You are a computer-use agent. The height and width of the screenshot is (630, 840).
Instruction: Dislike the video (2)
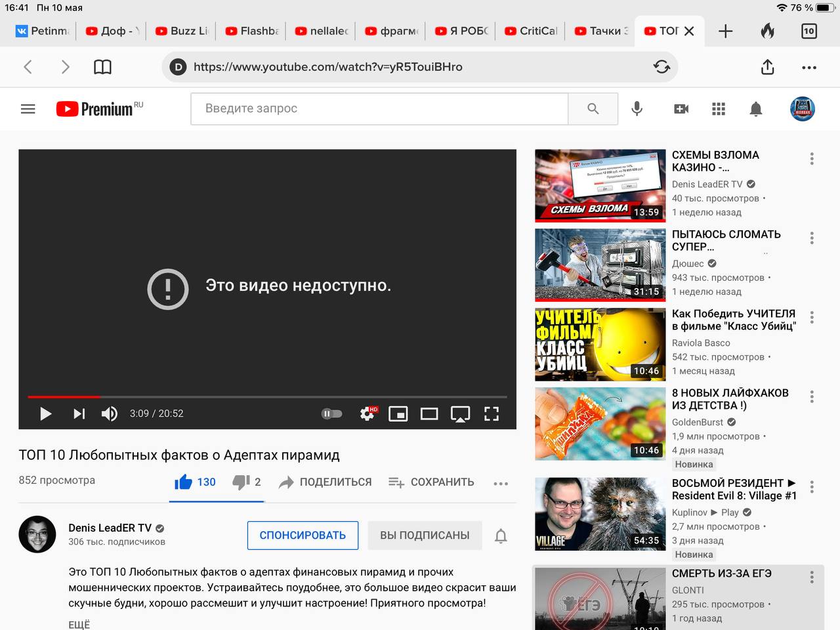[247, 482]
